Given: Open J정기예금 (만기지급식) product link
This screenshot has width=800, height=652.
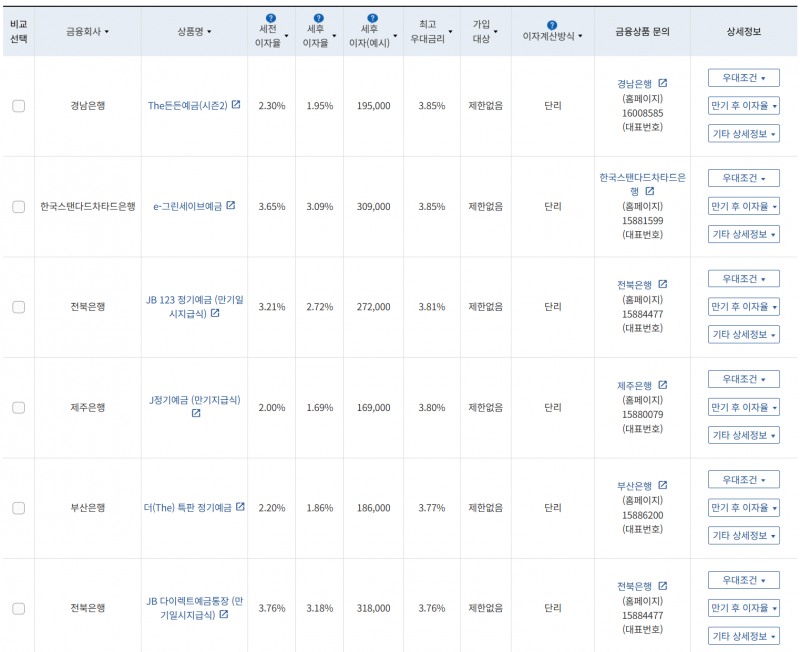Looking at the screenshot, I should click(194, 400).
